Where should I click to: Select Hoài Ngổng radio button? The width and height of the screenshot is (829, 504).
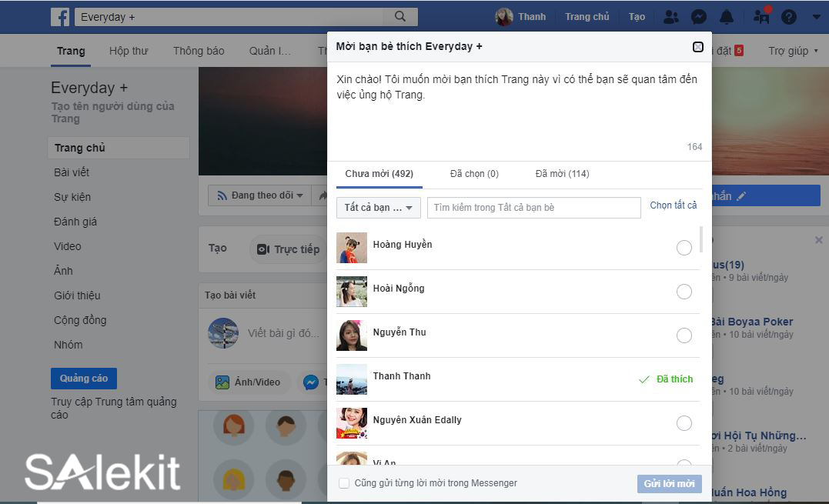[x=684, y=292]
